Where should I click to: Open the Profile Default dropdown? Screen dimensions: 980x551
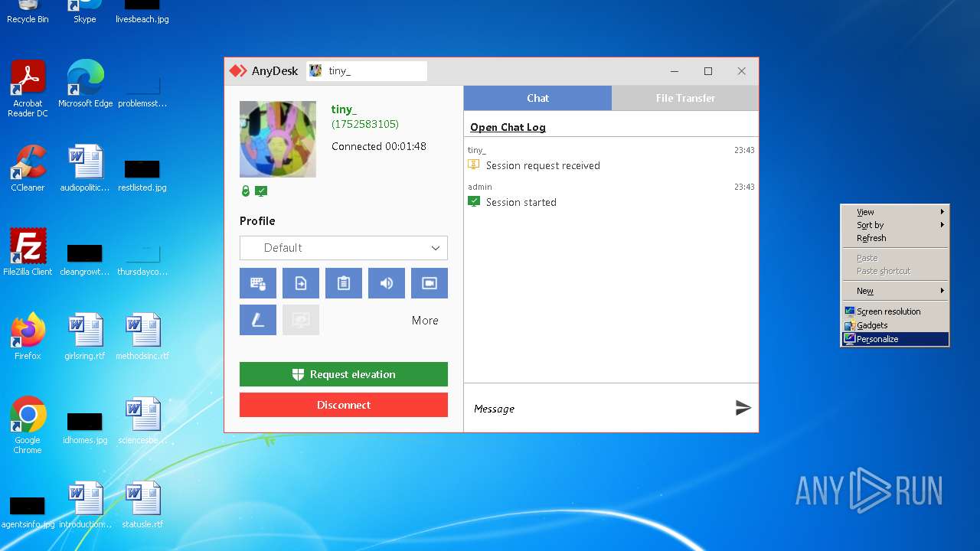(x=344, y=248)
